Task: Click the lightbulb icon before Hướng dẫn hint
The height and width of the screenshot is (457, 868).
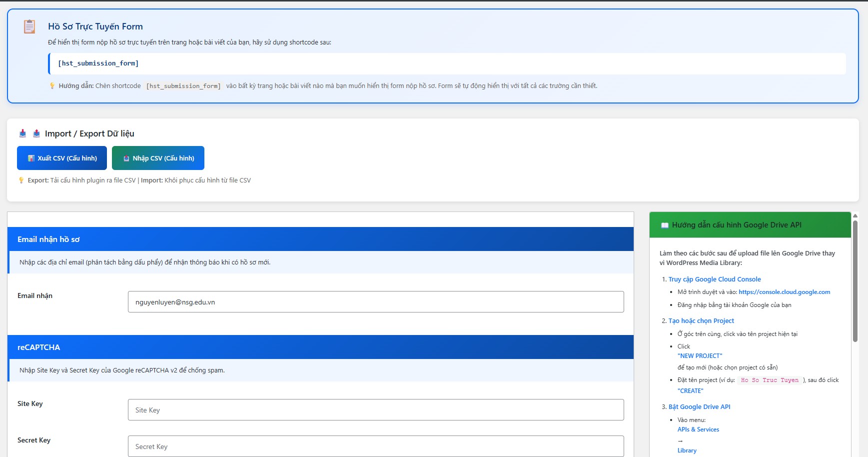Action: 52,86
